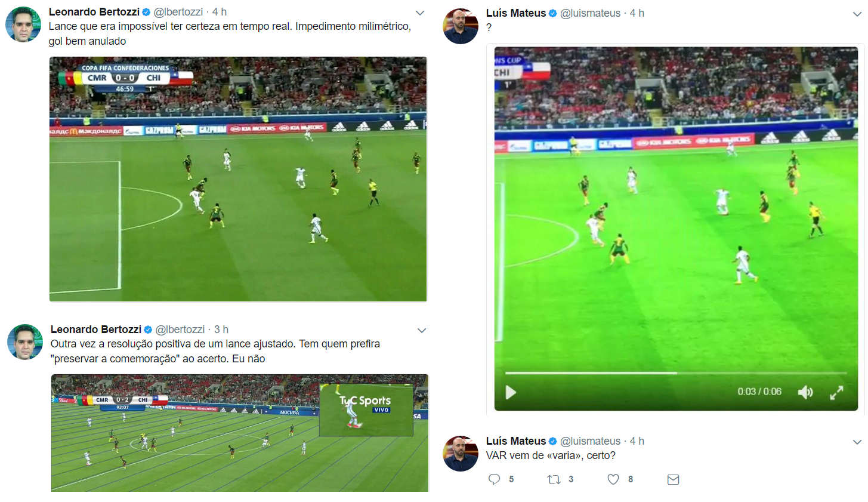Click the @luismateus handle on the "?" tweet

pyautogui.click(x=590, y=13)
